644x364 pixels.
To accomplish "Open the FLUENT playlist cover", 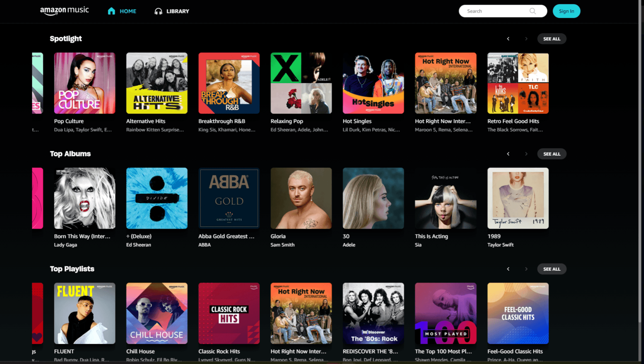I will point(85,313).
